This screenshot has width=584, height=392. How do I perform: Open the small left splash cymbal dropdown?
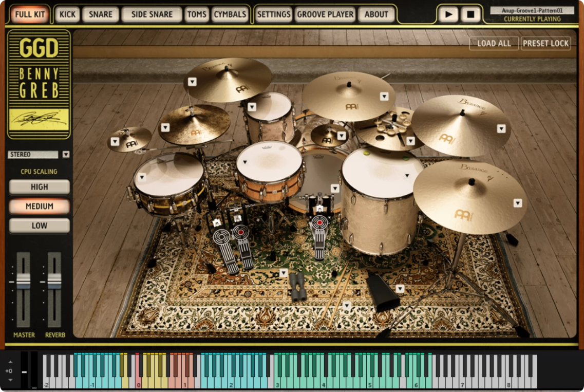point(115,141)
